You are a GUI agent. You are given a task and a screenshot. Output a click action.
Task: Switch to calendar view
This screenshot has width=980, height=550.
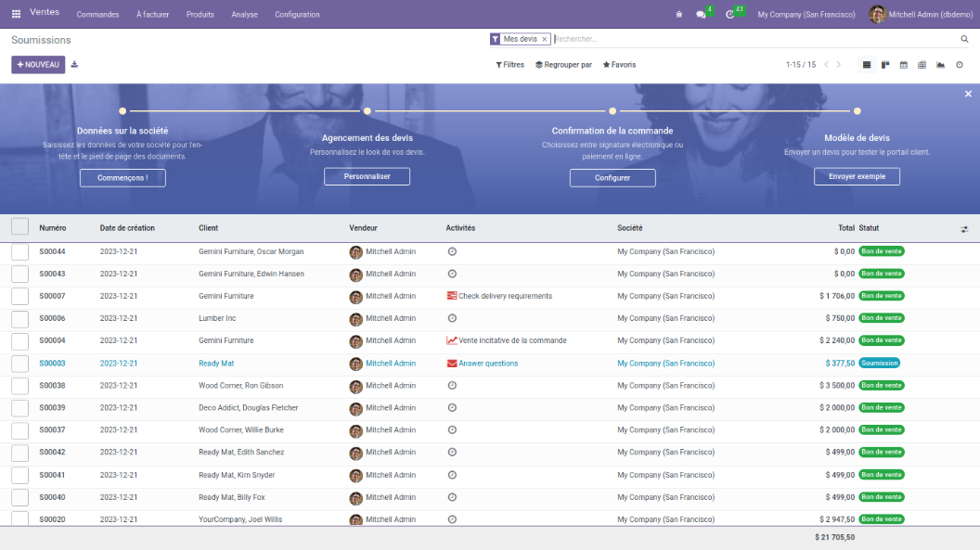pos(903,65)
